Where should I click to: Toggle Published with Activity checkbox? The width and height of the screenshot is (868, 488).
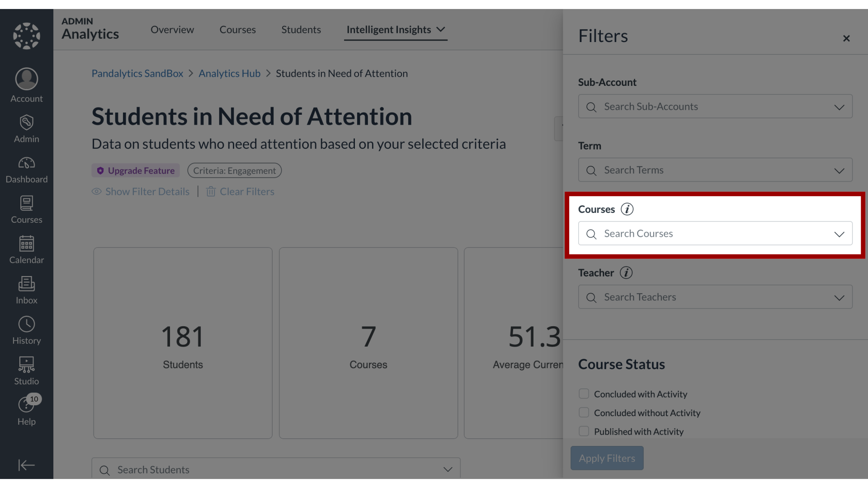click(x=584, y=431)
